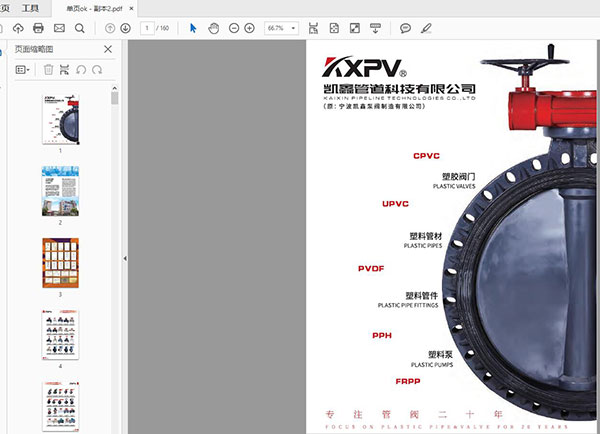Viewport: 600px width, 434px height.
Task: Rotate page counterclockwise icon
Action: (x=81, y=70)
